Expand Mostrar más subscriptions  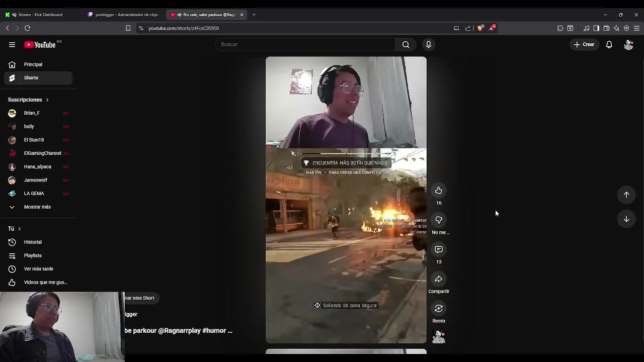38,207
